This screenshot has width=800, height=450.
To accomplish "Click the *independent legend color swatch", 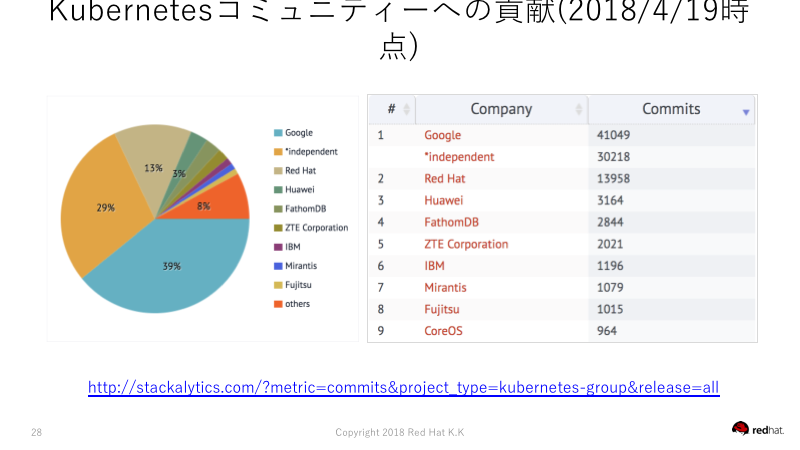I will click(278, 152).
